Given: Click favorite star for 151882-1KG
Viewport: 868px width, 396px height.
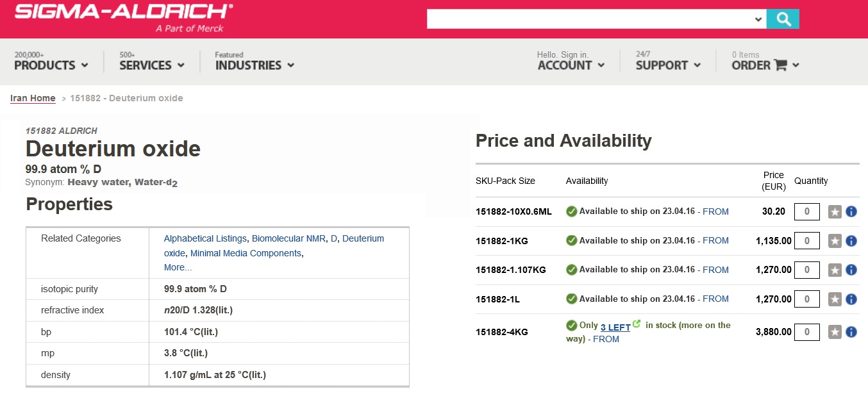Looking at the screenshot, I should click(835, 241).
